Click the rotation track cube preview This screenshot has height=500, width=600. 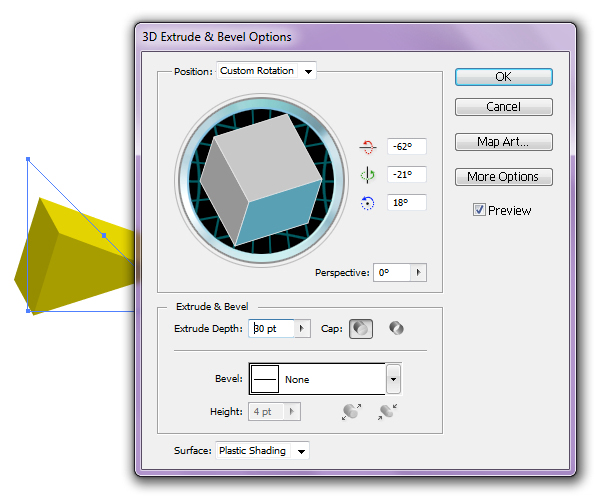pyautogui.click(x=261, y=180)
